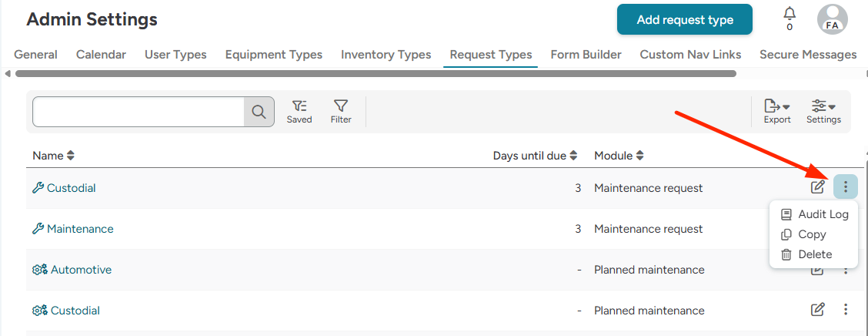Open three-dot menu for bottom Custodial row
Image resolution: width=868 pixels, height=336 pixels.
click(846, 310)
